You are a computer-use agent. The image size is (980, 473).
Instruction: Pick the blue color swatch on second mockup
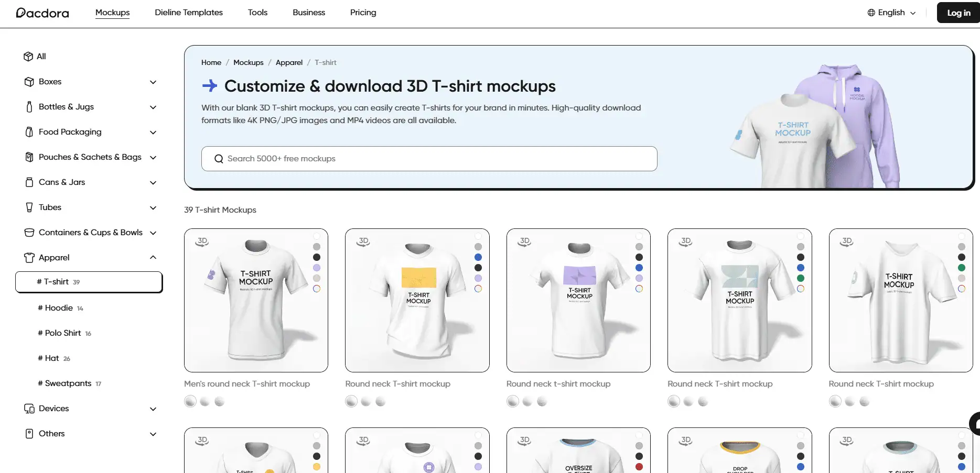[478, 257]
